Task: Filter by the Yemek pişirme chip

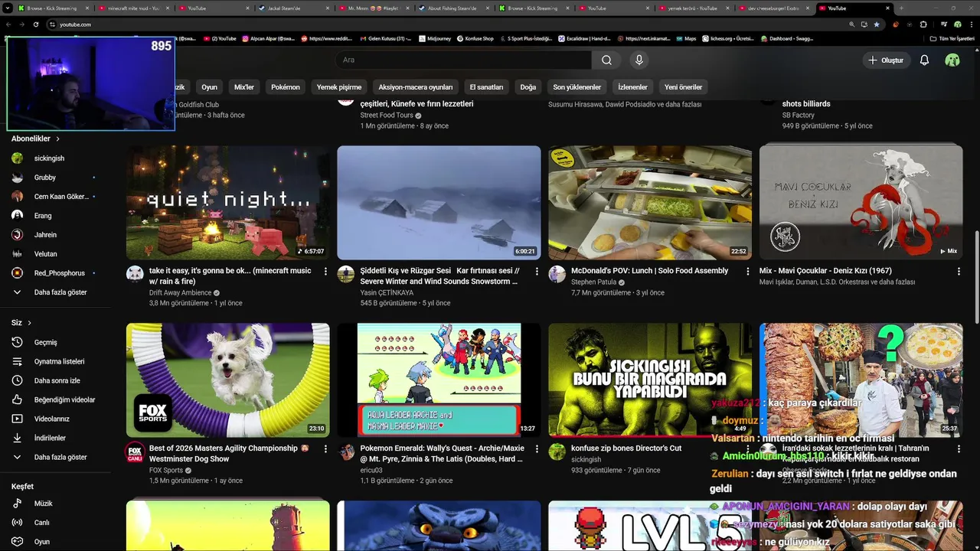Action: tap(339, 87)
